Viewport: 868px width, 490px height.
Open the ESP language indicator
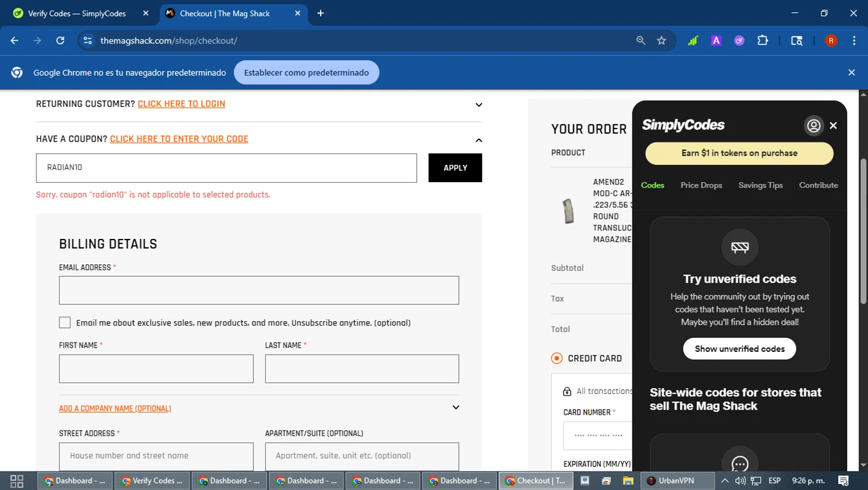point(774,481)
